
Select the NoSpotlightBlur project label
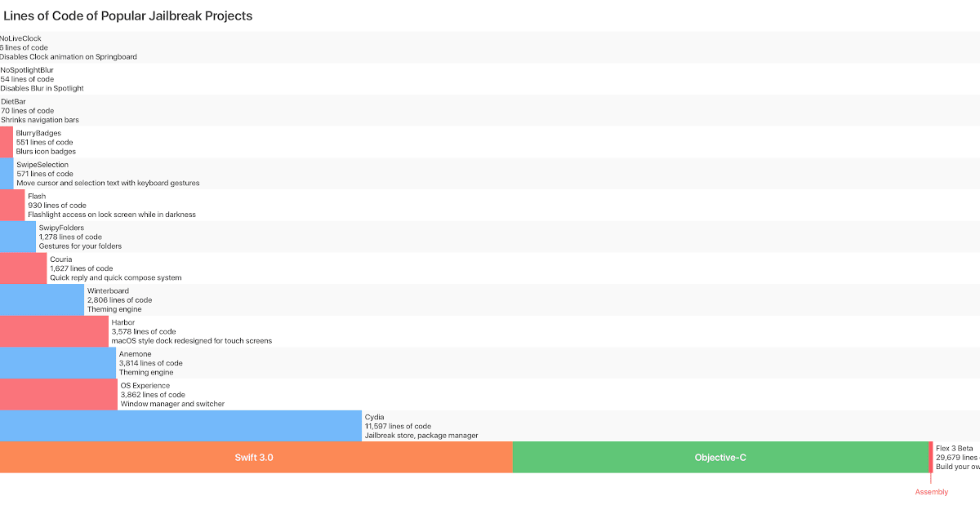click(27, 70)
